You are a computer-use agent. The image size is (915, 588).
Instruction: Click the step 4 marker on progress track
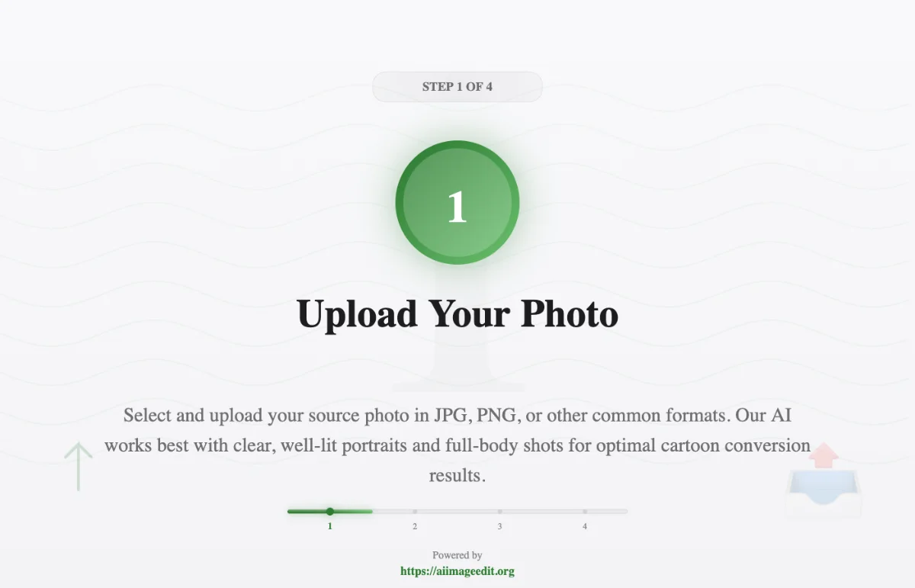(x=585, y=511)
